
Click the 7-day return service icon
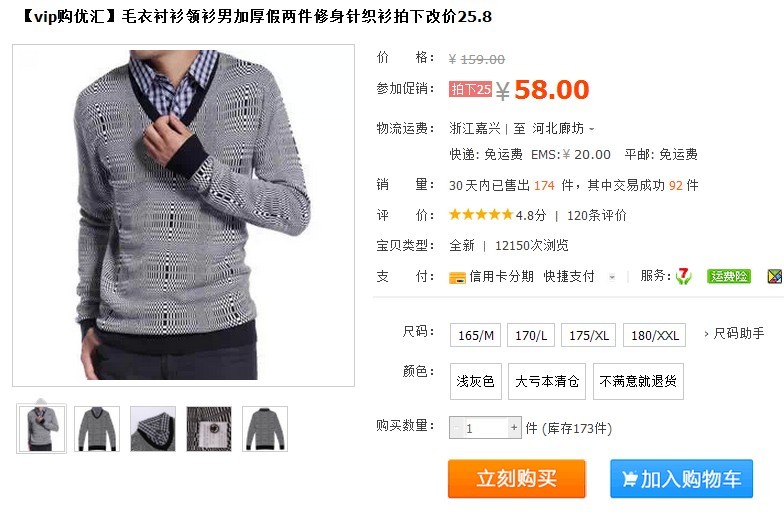click(683, 276)
